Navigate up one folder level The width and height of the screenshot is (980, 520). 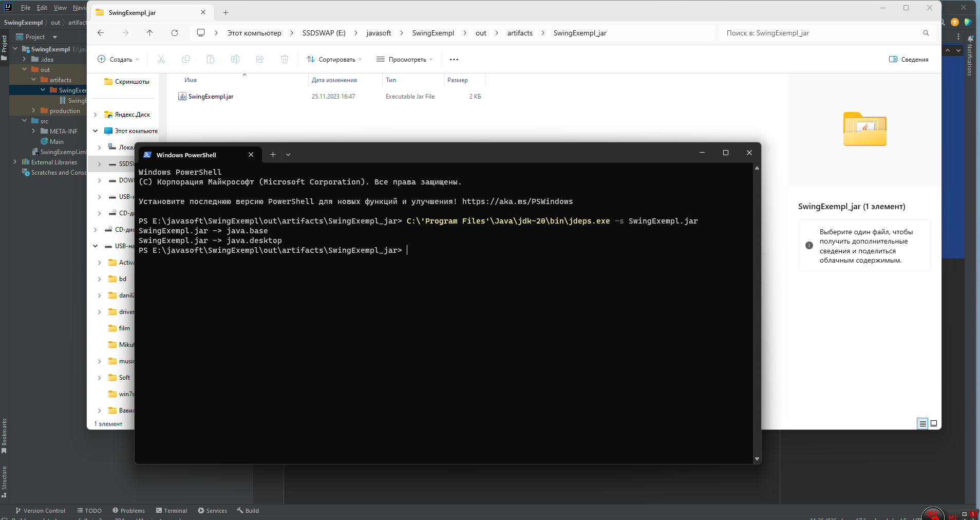(x=150, y=33)
